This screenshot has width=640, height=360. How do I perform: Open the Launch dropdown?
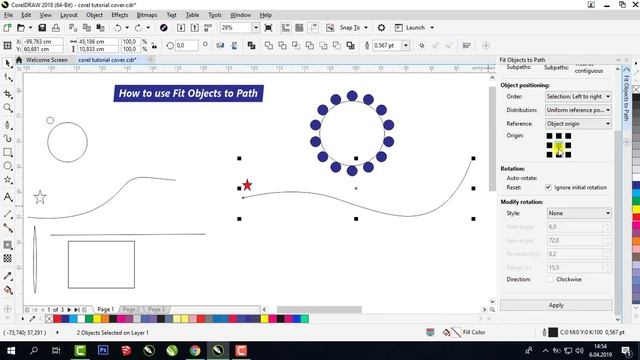(x=432, y=28)
